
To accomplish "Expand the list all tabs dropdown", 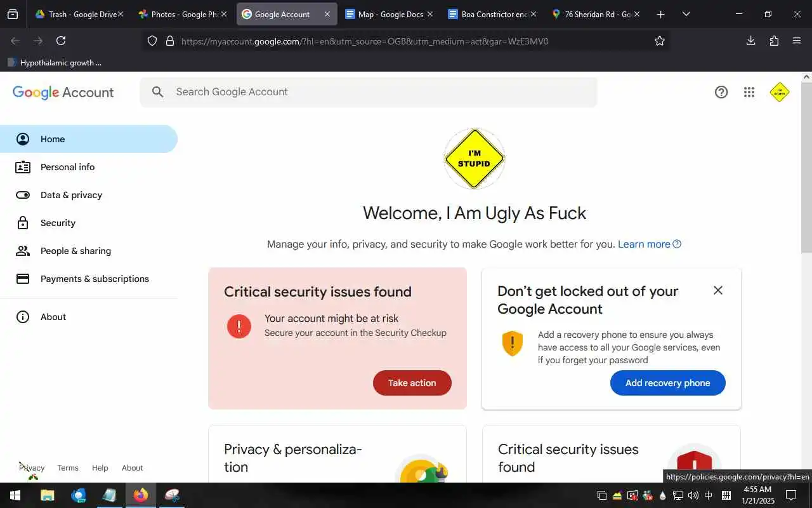I will 686,14.
